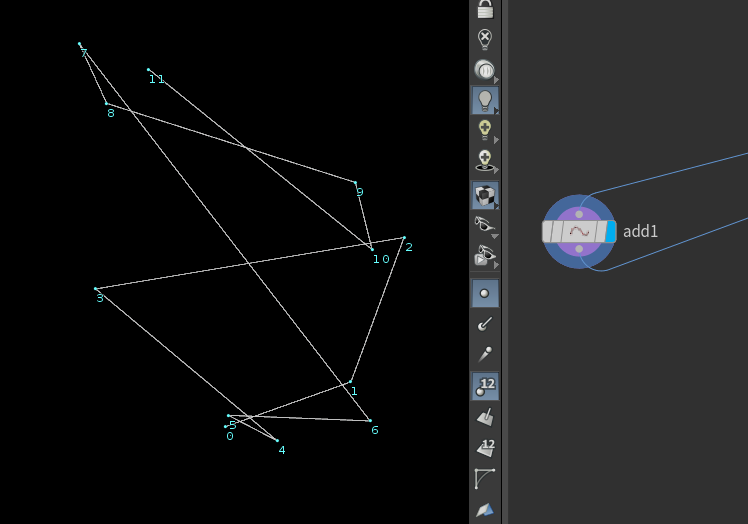Viewport: 748px width, 524px height.
Task: Select the High Quality Lighting bulb
Action: click(x=485, y=129)
